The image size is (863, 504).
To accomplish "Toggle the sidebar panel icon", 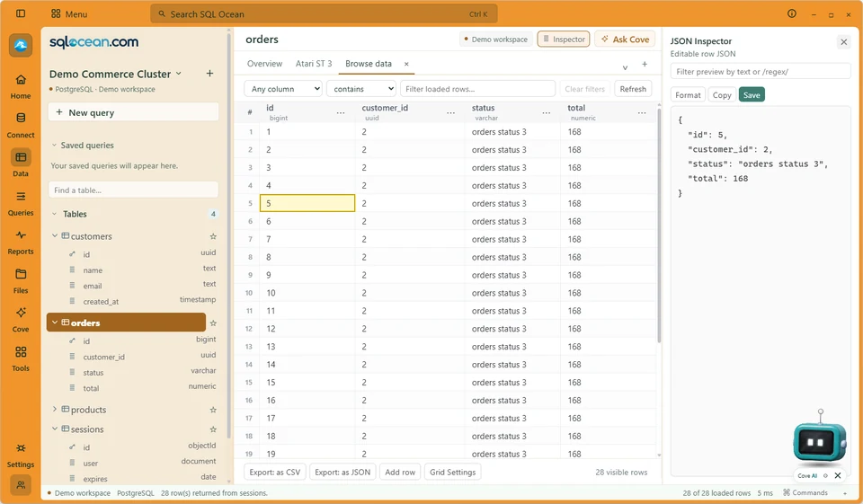I will [x=21, y=13].
